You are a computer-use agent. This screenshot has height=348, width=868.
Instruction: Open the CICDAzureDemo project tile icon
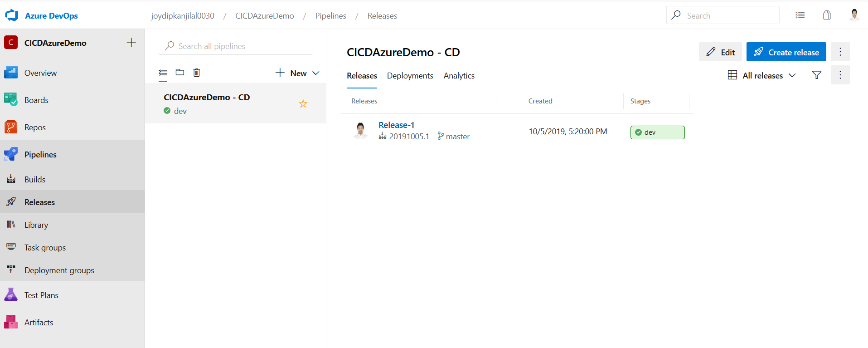(11, 42)
